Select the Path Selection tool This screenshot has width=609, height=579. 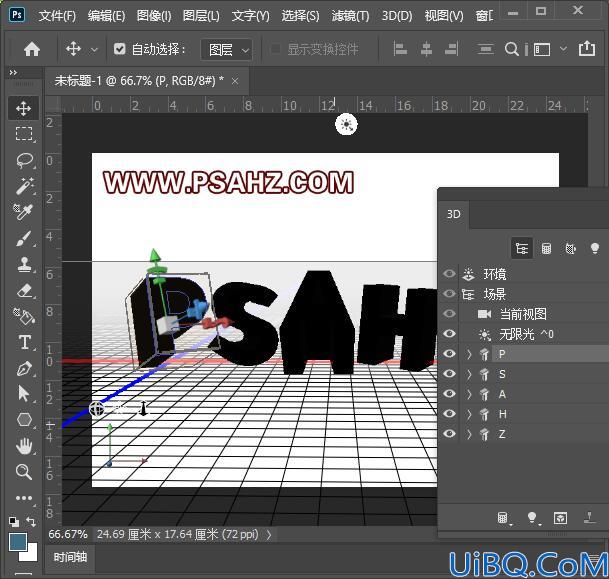coord(24,394)
